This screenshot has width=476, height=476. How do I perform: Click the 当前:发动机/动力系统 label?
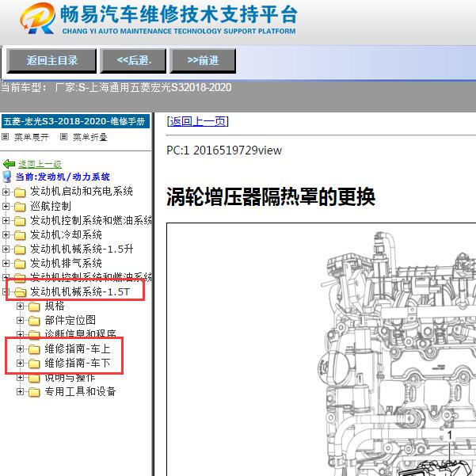coord(63,177)
